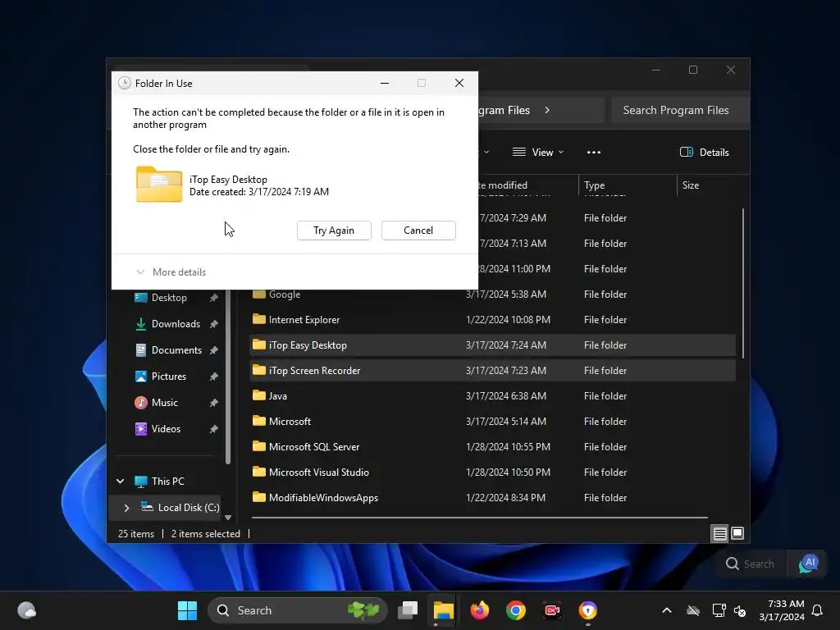The width and height of the screenshot is (840, 630).
Task: Open iTop Screen Recorder taskbar icon
Action: [552, 610]
